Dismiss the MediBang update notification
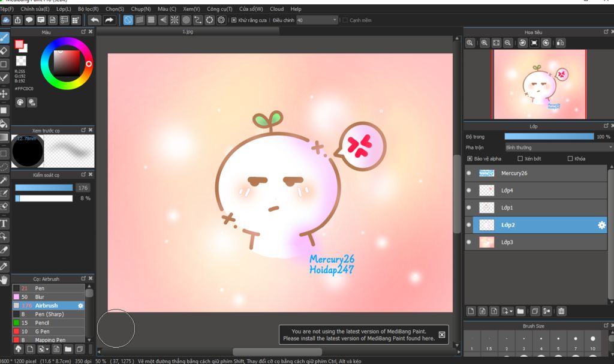 point(442,335)
